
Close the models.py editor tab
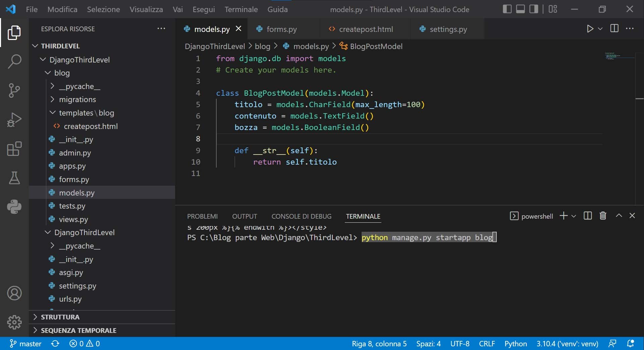pyautogui.click(x=238, y=29)
